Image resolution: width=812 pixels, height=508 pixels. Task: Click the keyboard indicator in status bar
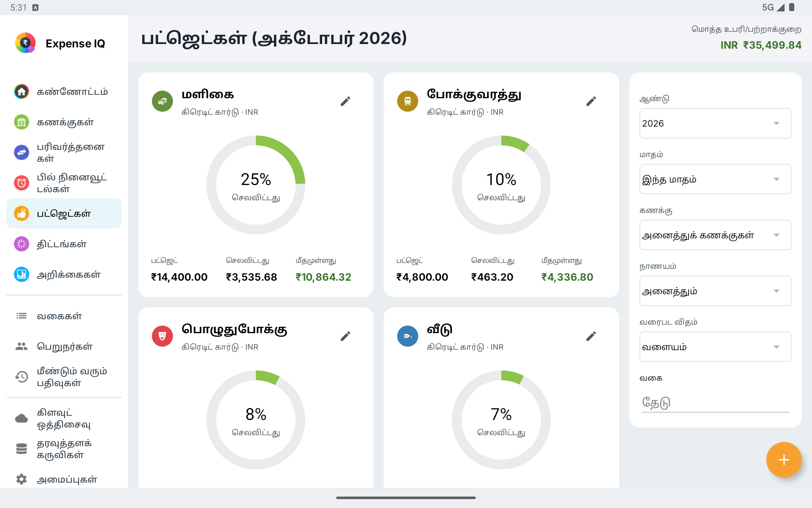click(36, 8)
